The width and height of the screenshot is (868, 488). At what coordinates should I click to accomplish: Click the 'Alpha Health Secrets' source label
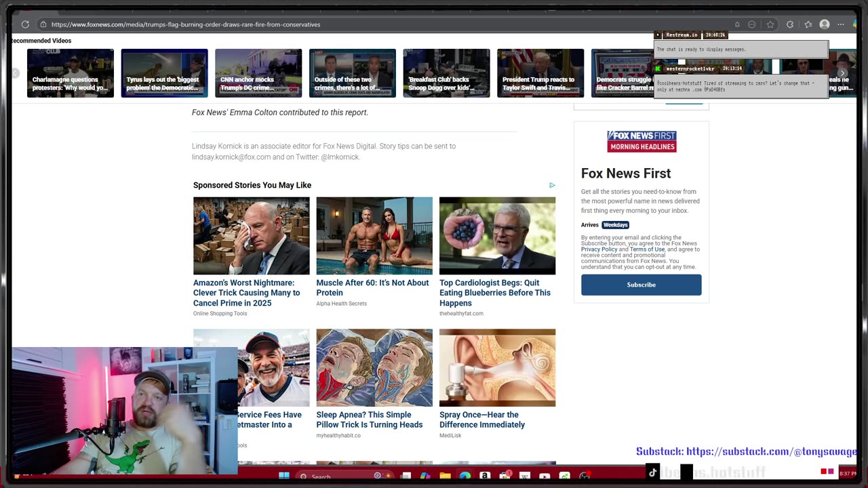pyautogui.click(x=341, y=304)
